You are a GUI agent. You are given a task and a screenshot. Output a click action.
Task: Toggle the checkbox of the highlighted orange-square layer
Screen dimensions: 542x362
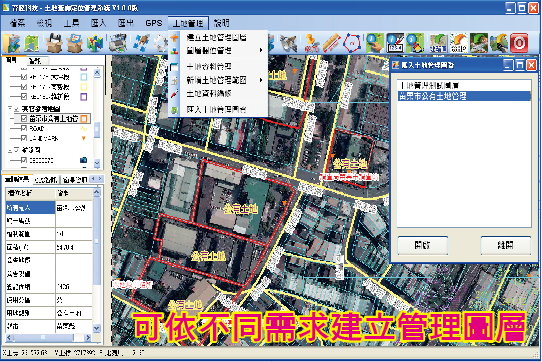(24, 119)
